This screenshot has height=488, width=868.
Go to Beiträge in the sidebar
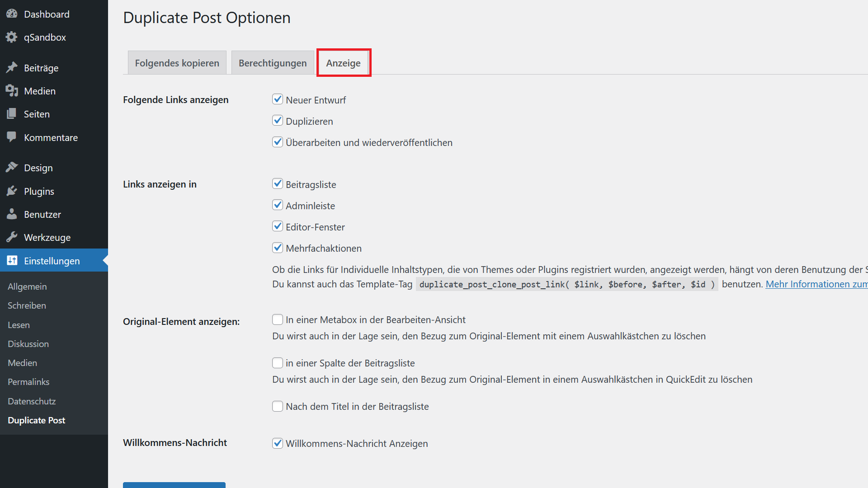click(54, 68)
